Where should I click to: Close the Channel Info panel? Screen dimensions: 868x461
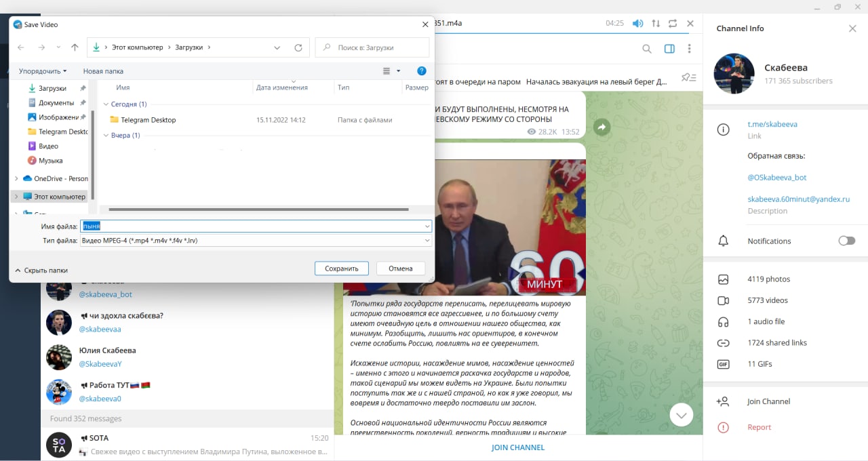point(852,28)
